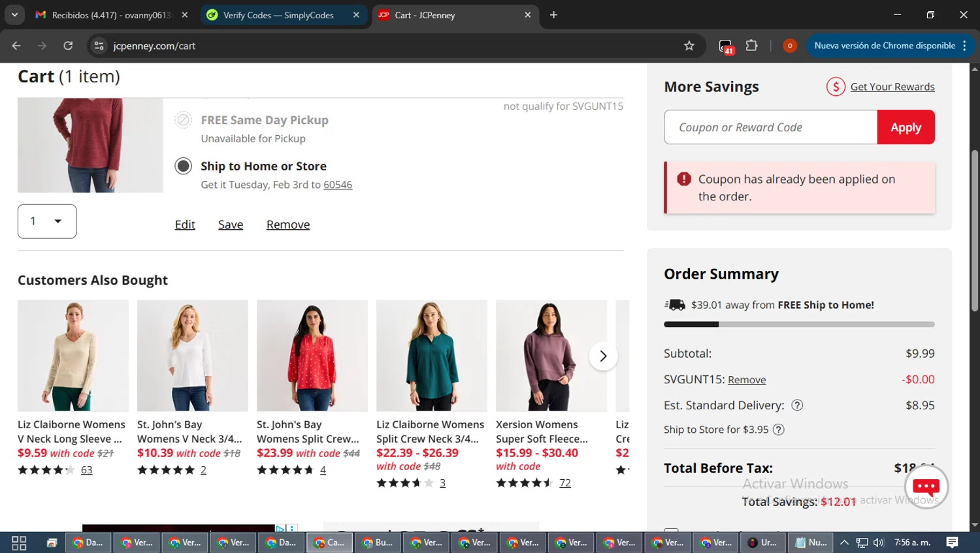Reload the JCPenney cart page
Screen dimensions: 980x553
(x=68, y=46)
